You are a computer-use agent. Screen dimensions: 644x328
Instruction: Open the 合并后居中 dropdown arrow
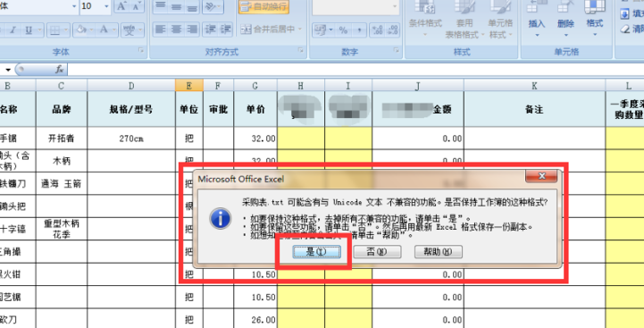tap(300, 29)
